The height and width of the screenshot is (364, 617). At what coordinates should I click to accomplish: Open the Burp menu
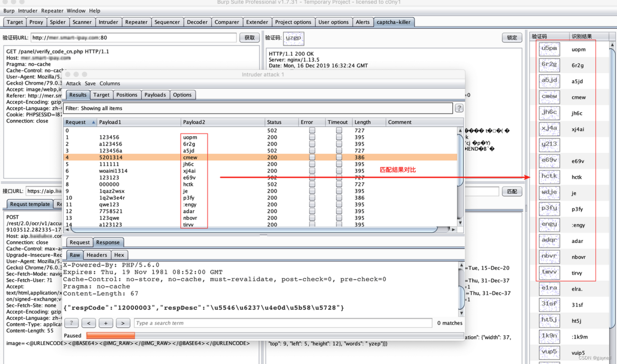click(x=9, y=11)
